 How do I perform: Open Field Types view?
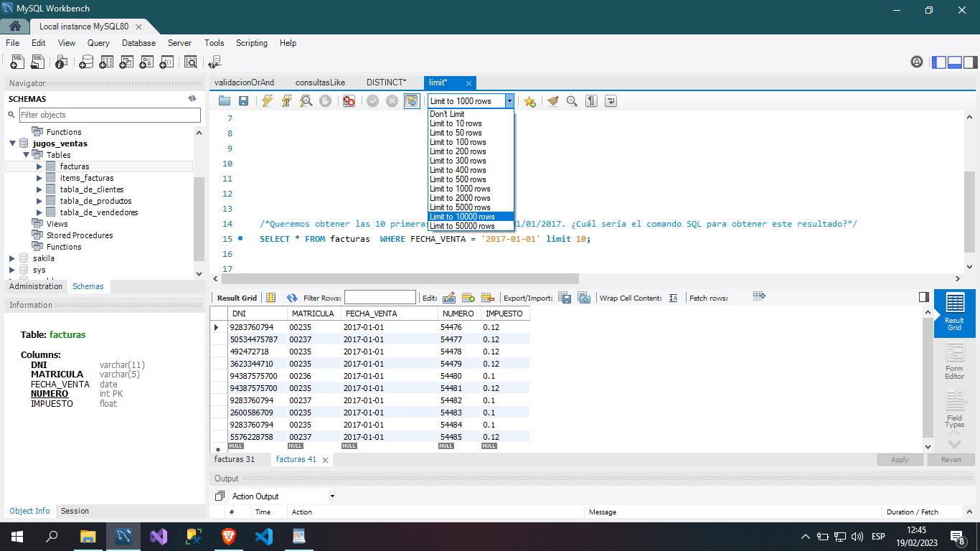click(954, 410)
